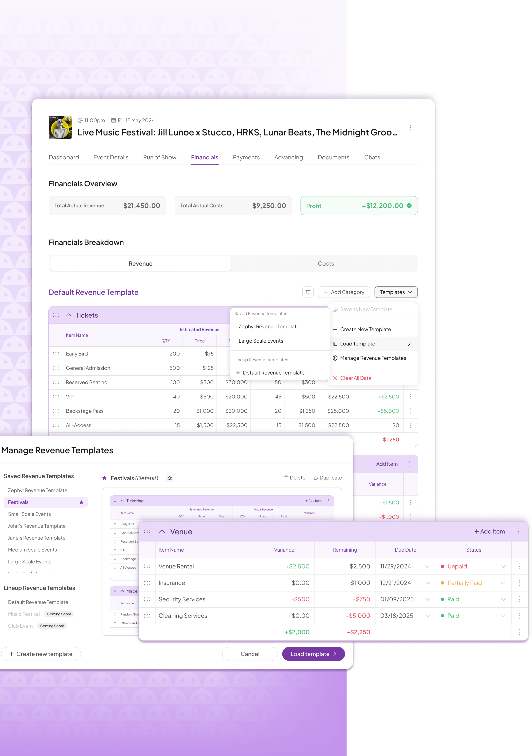The width and height of the screenshot is (532, 756).
Task: Switch to the Advancing tab
Action: point(288,157)
